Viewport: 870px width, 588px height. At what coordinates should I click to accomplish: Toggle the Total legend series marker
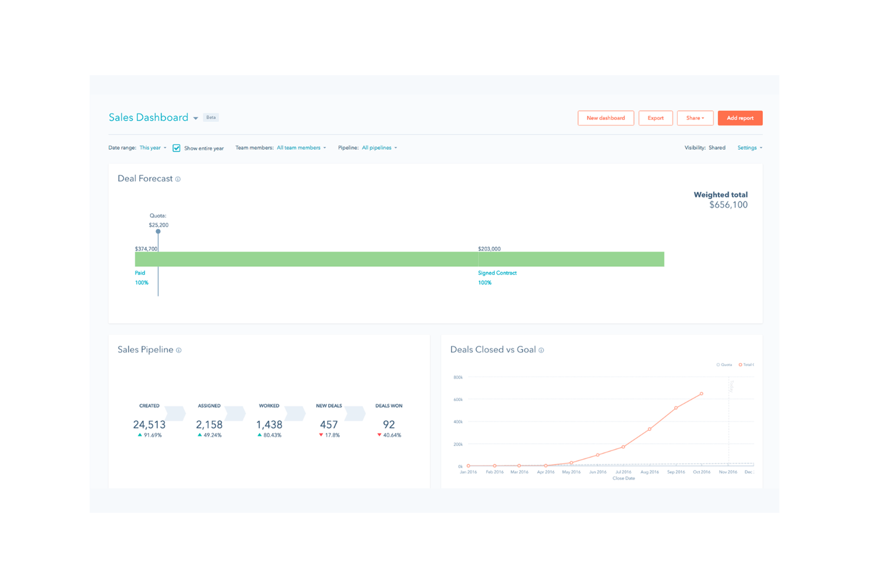point(740,365)
